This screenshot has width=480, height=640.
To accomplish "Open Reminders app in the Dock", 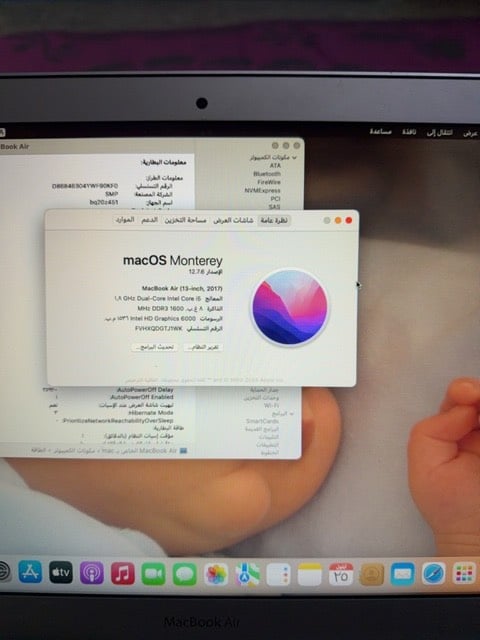I will (278, 574).
